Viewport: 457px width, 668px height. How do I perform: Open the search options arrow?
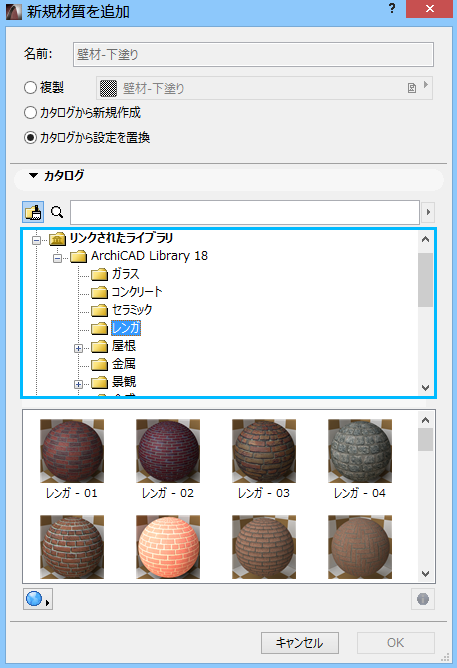(x=428, y=212)
